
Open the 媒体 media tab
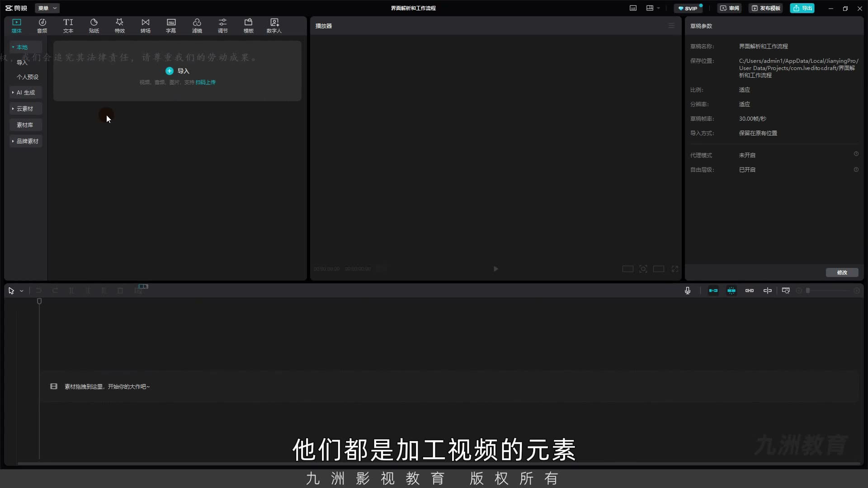17,26
